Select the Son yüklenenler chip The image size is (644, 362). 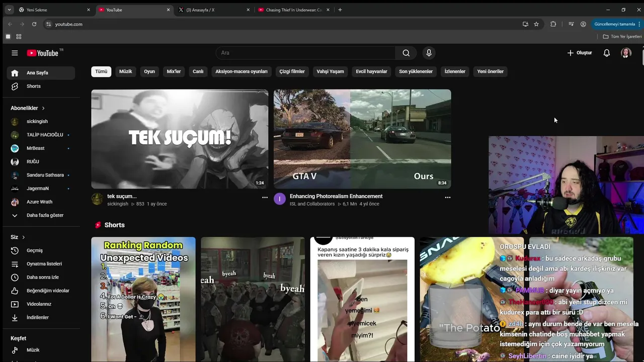(416, 71)
